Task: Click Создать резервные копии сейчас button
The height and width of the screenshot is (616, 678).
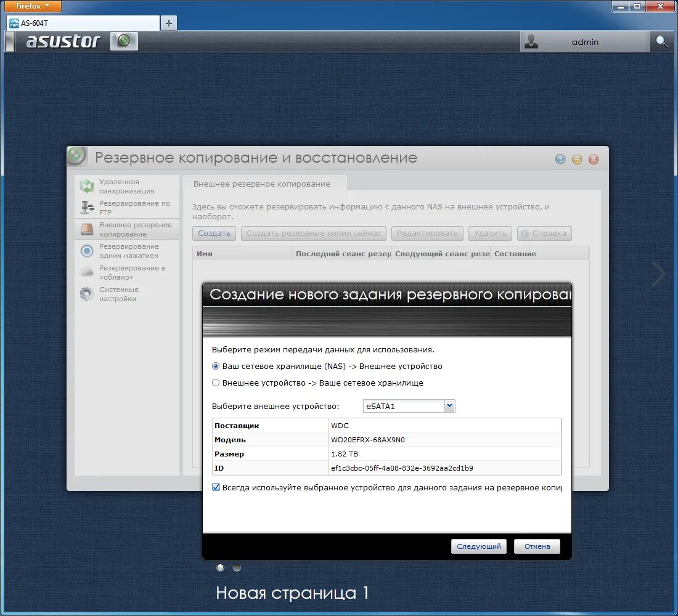Action: pyautogui.click(x=314, y=233)
